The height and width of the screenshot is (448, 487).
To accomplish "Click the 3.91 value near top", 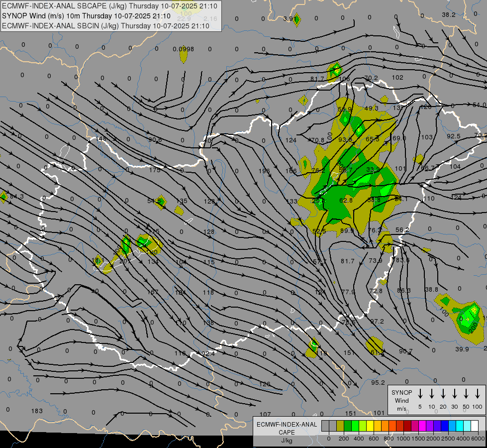I will pyautogui.click(x=290, y=18).
